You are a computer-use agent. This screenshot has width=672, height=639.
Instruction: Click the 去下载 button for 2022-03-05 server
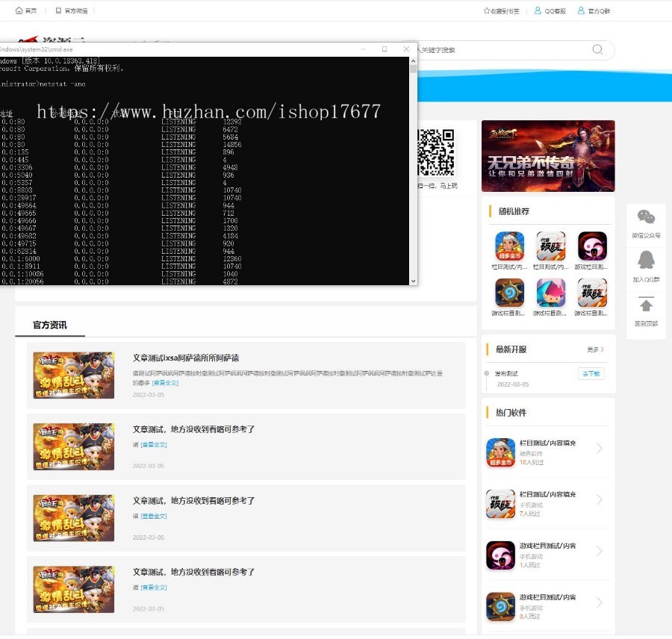pyautogui.click(x=591, y=374)
